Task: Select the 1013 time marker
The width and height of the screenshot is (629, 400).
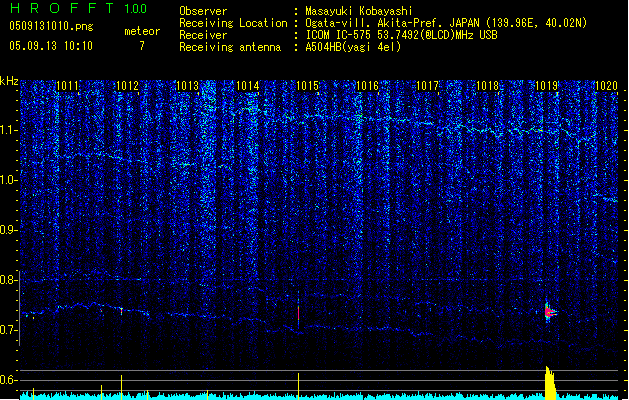Action: click(187, 87)
